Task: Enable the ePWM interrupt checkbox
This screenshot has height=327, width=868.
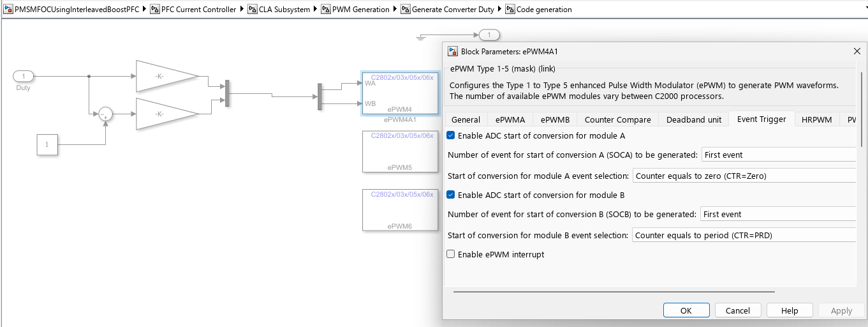Action: [x=452, y=254]
